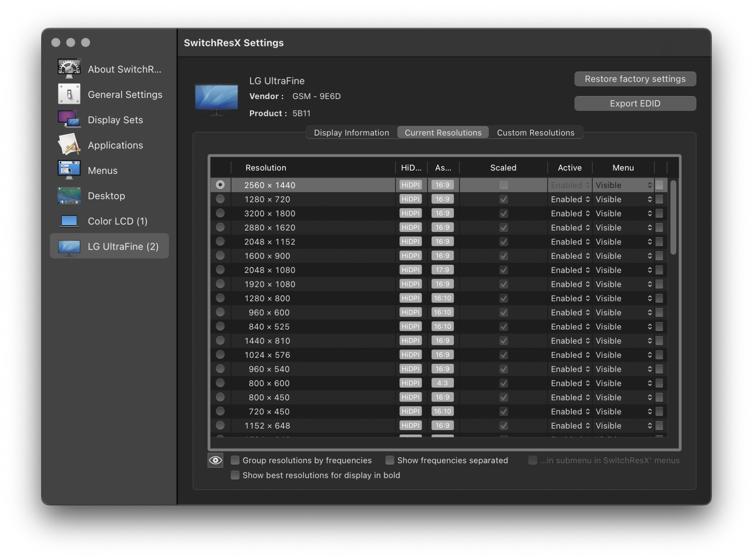Click the Active column header
The width and height of the screenshot is (753, 560).
click(570, 168)
